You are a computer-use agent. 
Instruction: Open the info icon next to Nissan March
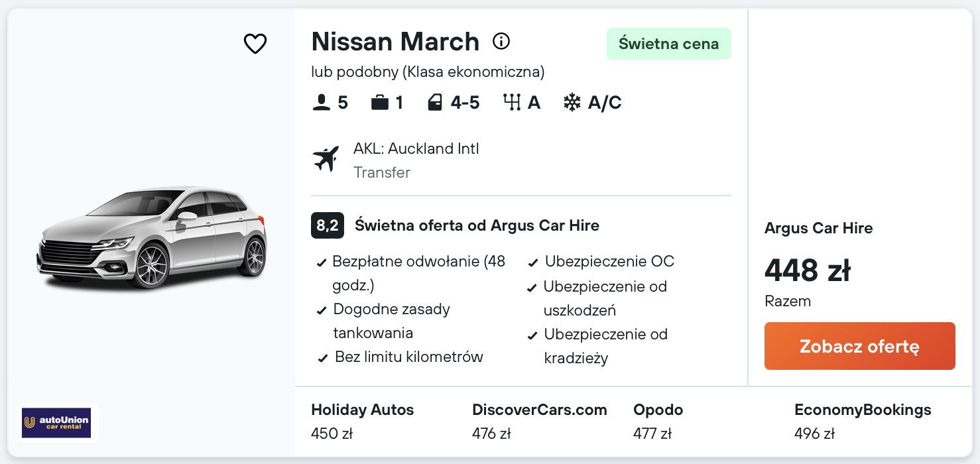click(x=501, y=42)
